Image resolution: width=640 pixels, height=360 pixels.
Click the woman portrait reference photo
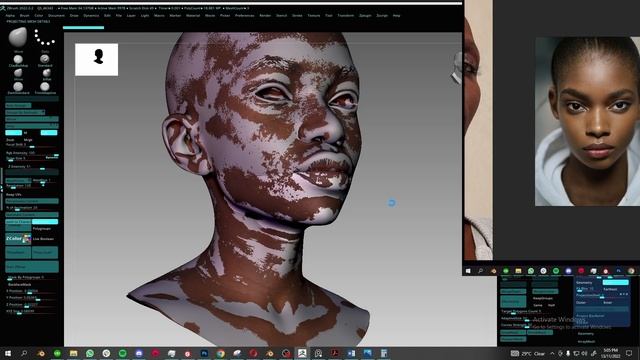(587, 121)
